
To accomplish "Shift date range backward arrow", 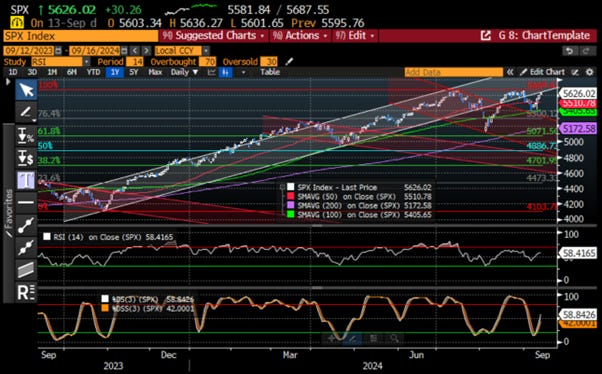I will 134,51.
